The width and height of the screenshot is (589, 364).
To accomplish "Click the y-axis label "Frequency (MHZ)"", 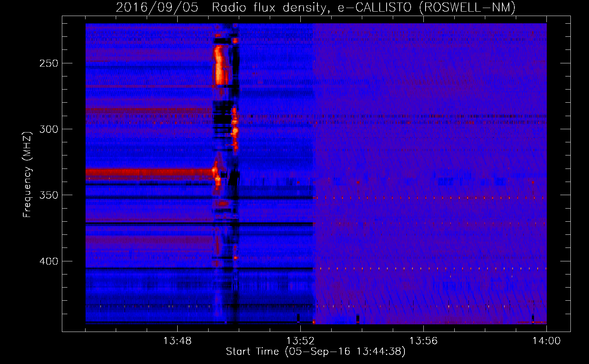I will click(x=27, y=175).
